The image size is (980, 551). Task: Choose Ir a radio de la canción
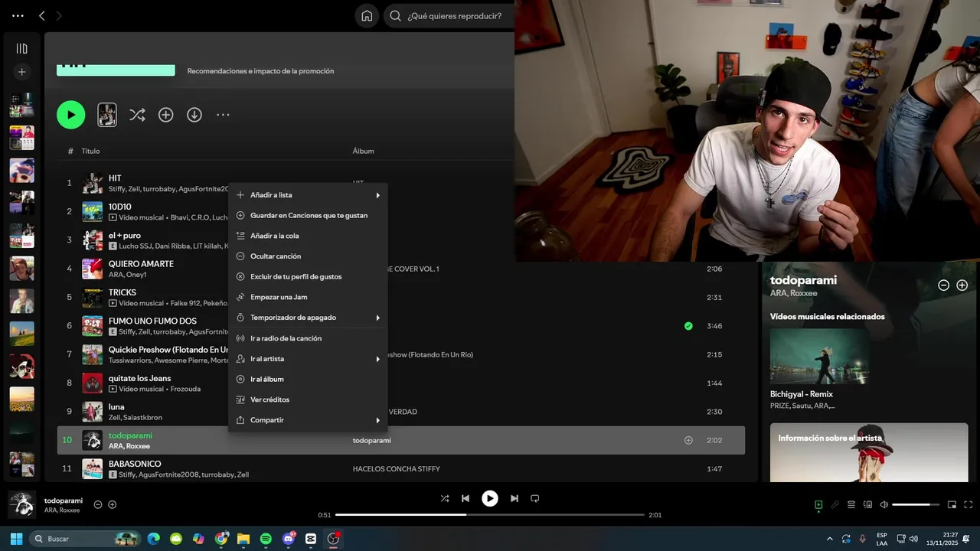tap(308, 338)
